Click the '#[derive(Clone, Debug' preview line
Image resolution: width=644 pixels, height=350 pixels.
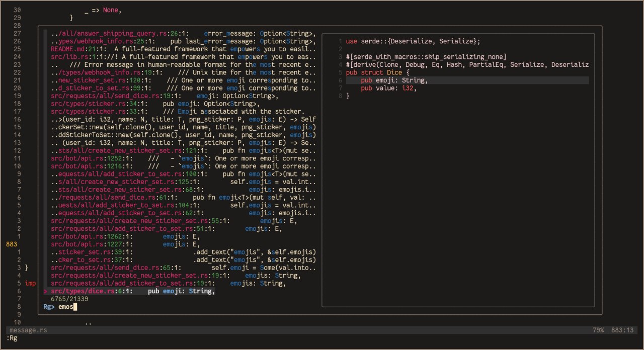[x=467, y=65]
